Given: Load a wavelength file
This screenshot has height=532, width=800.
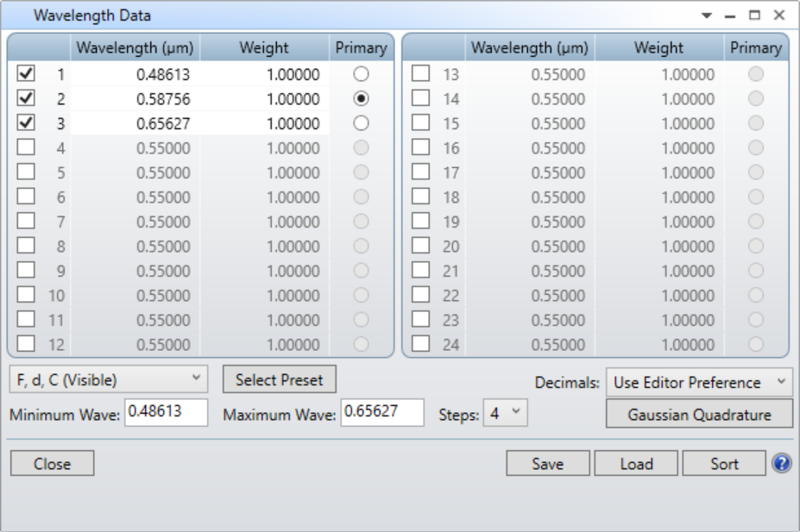Looking at the screenshot, I should pos(636,463).
